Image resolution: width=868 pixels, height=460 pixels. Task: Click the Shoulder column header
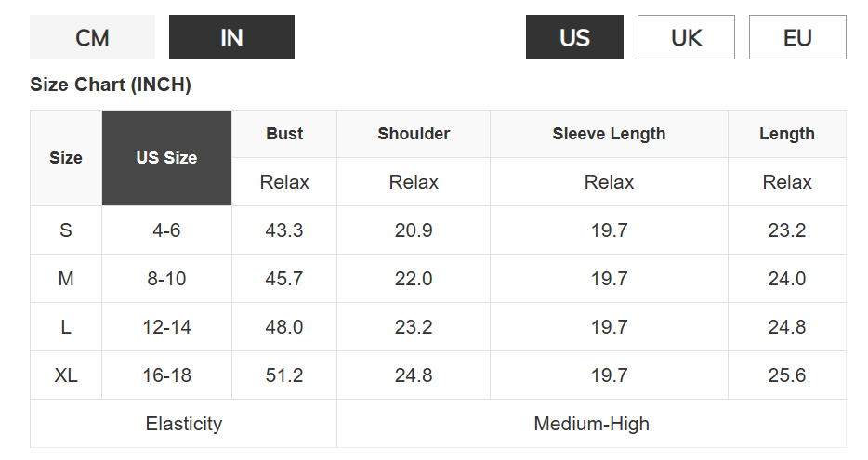point(414,134)
